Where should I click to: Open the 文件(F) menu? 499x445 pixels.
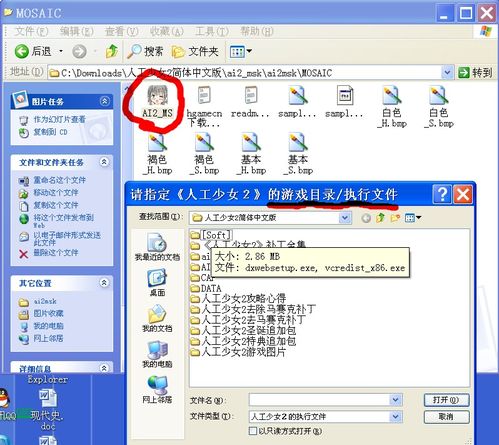32,31
